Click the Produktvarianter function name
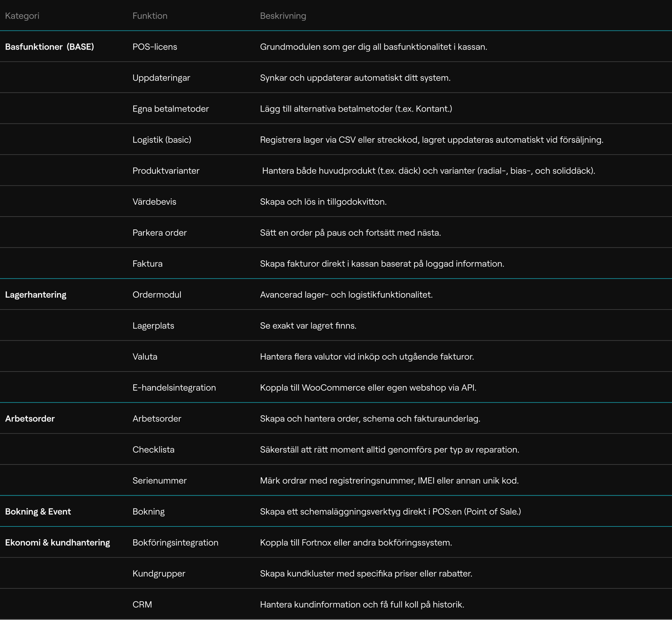 166,171
